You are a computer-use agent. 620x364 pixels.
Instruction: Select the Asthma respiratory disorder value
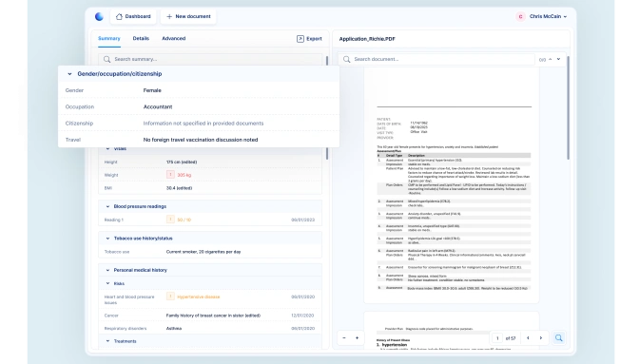174,329
